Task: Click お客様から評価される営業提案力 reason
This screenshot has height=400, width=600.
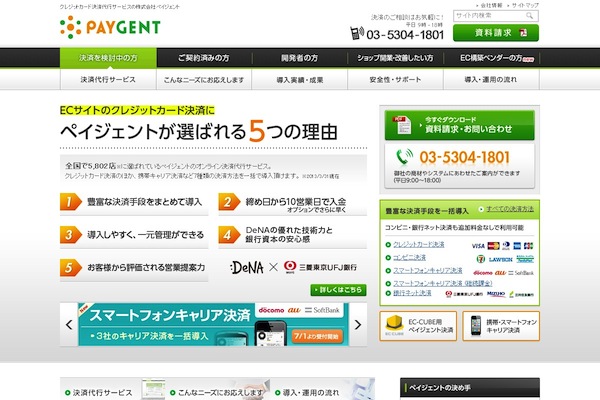Action: [x=134, y=268]
